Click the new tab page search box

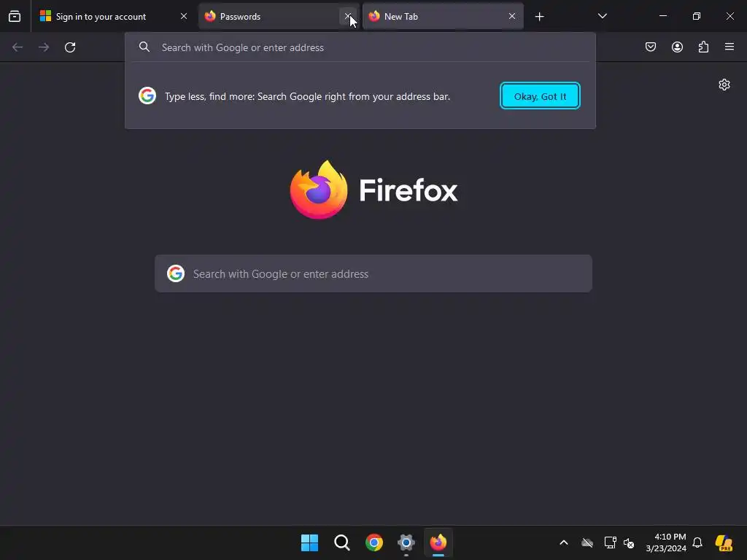click(x=373, y=274)
